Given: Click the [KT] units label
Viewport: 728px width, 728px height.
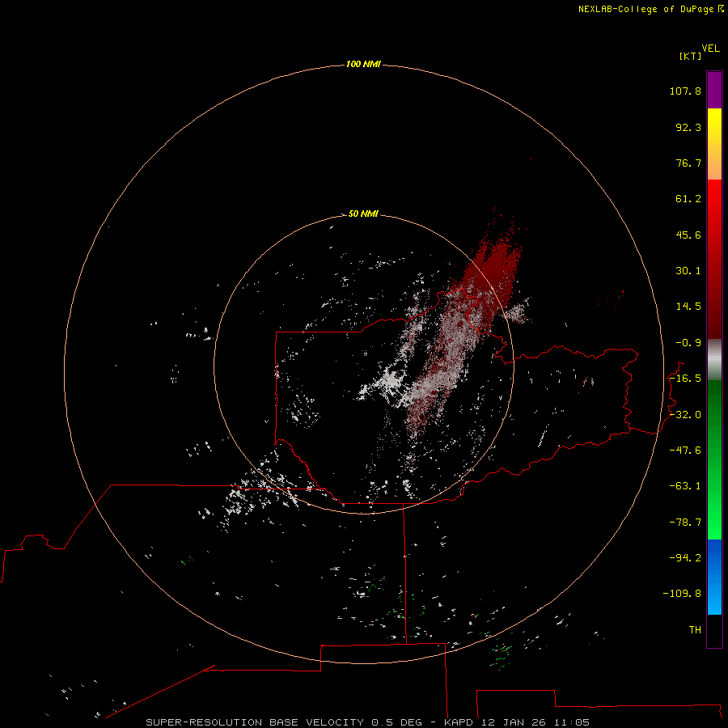Looking at the screenshot, I should click(691, 56).
